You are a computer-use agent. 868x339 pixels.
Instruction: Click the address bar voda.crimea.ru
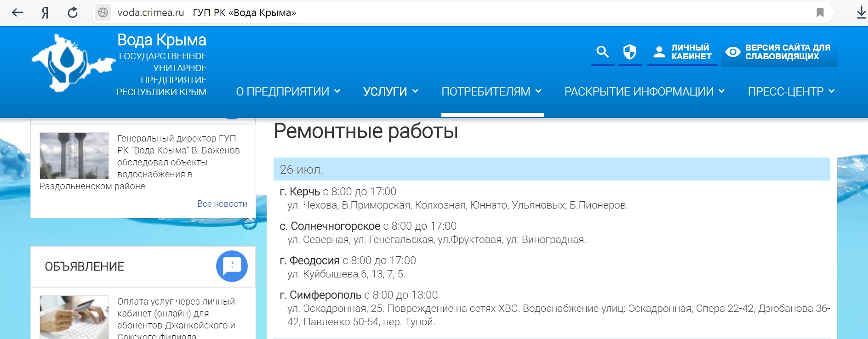tap(151, 13)
